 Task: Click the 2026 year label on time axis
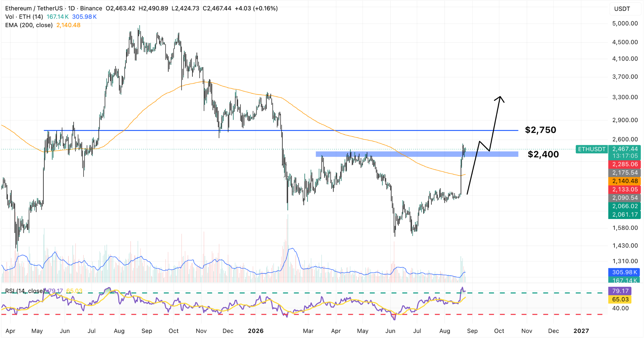click(x=256, y=331)
